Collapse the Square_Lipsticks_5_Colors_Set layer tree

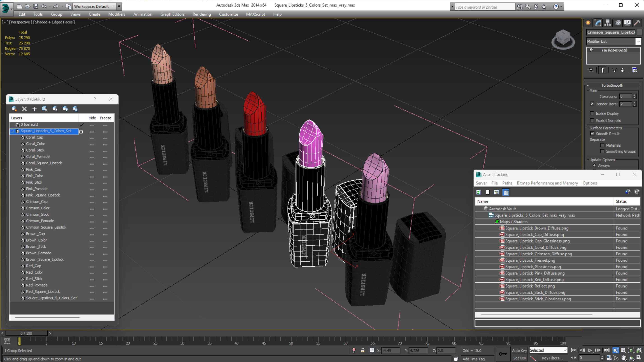(12, 131)
